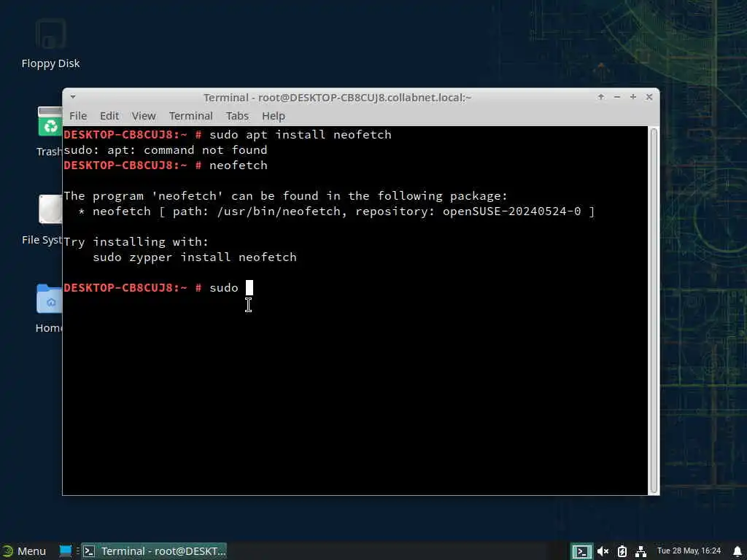
Task: Open the Help menu in Terminal
Action: (274, 116)
